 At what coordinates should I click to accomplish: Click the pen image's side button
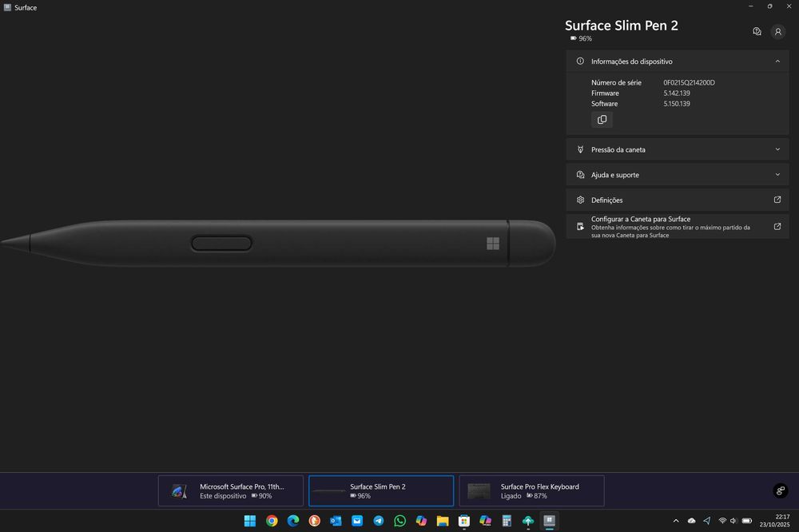click(x=221, y=243)
